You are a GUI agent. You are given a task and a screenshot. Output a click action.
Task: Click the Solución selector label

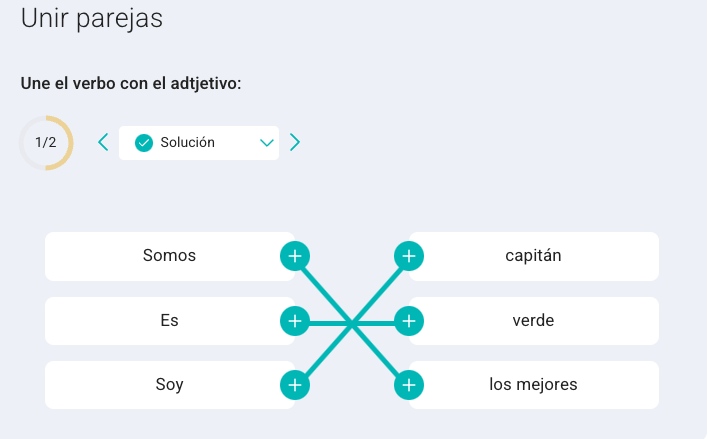[x=187, y=142]
